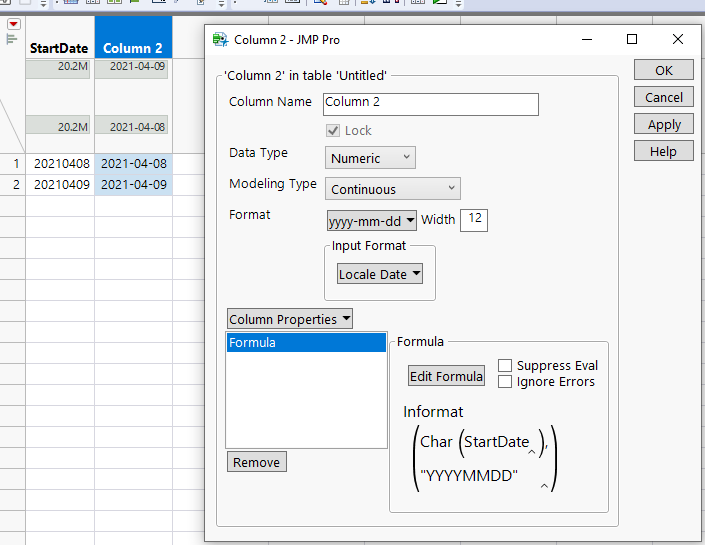Click the Column Name text field

click(431, 104)
